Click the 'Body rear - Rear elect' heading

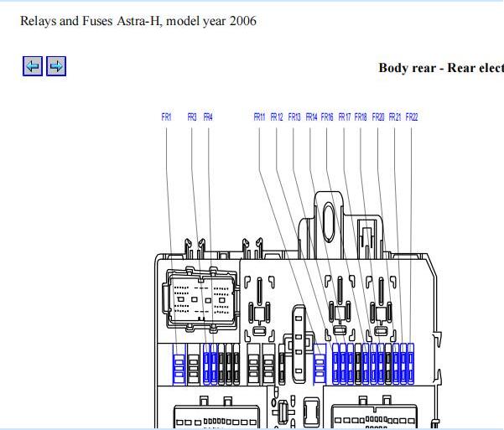click(440, 68)
